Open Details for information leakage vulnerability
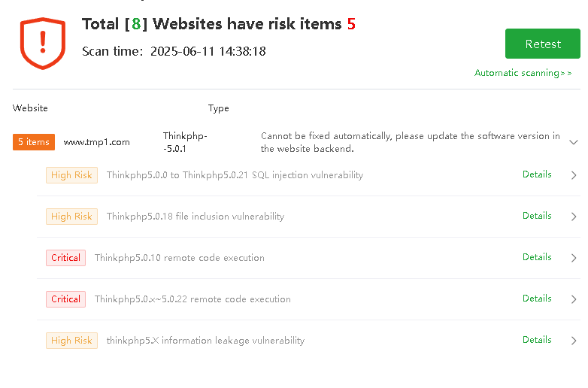The image size is (588, 388). coord(537,340)
